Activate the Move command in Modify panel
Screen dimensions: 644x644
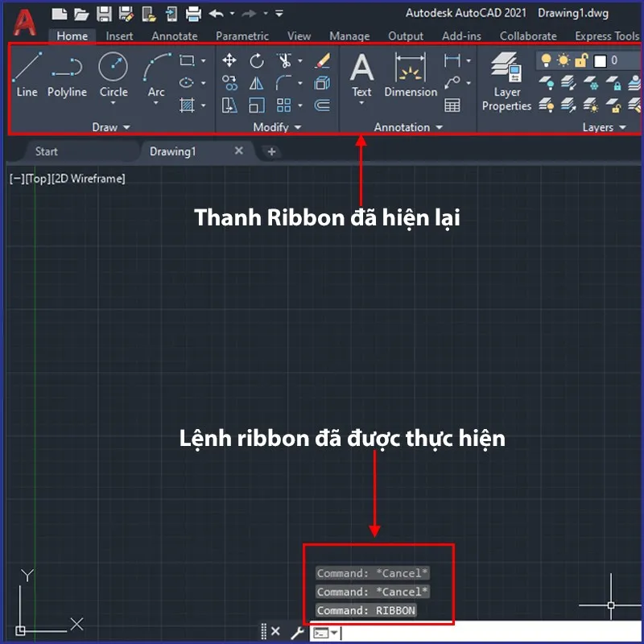pos(229,60)
